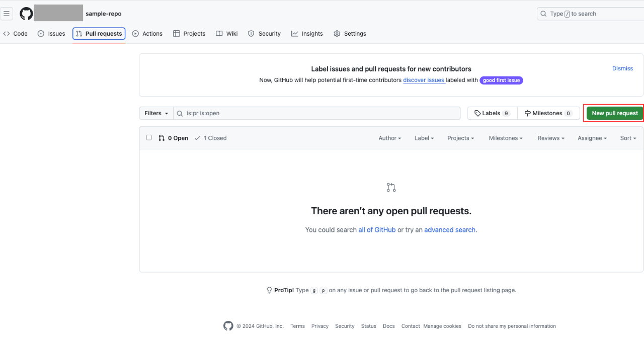Click the pull request icon above empty-state message
Viewport: 644px width, 337px height.
point(391,188)
